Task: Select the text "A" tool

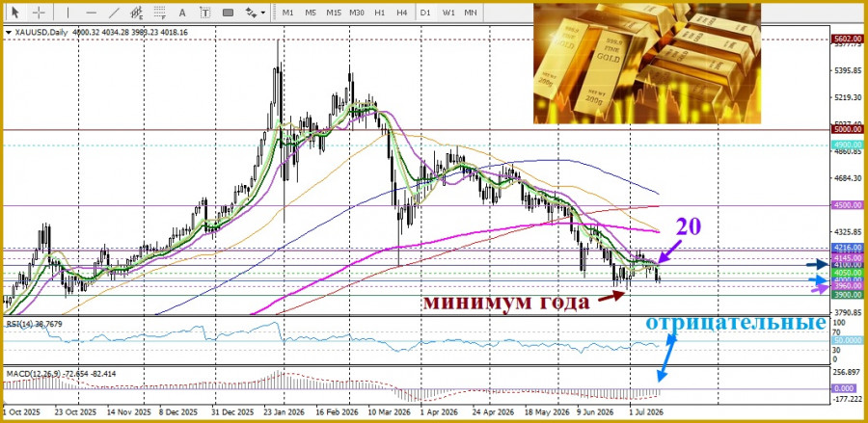Action: 182,13
